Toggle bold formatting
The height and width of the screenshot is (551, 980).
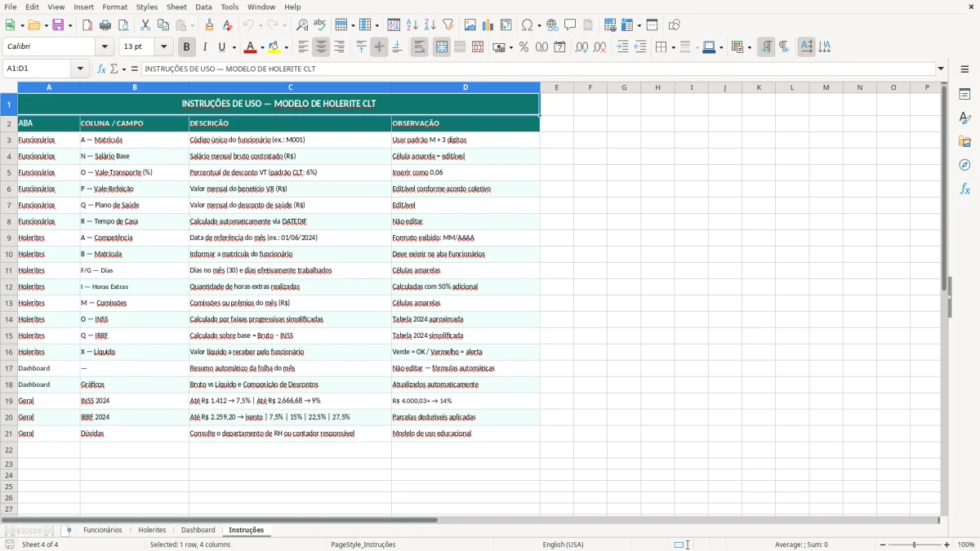click(187, 47)
